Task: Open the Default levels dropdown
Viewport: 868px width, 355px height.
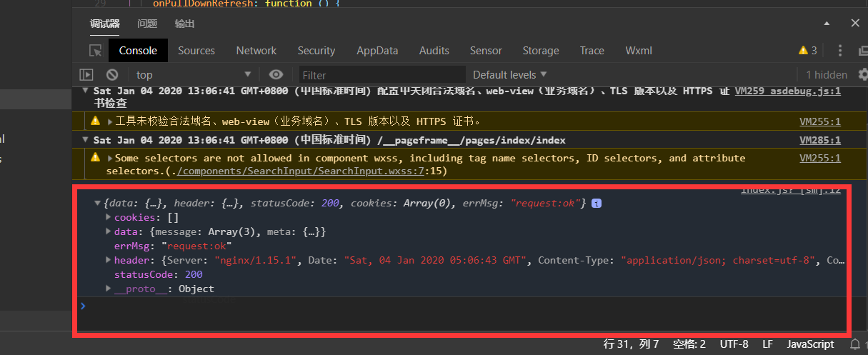Action: (509, 74)
